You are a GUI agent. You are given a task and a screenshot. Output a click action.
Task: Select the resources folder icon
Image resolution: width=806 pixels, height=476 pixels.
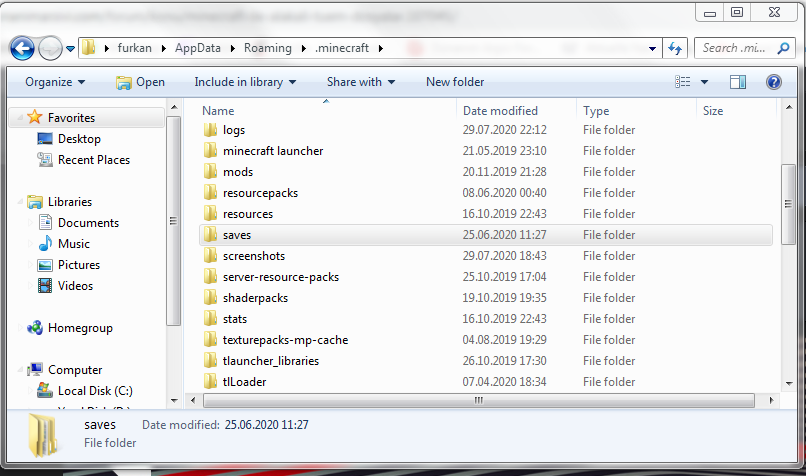tap(210, 214)
